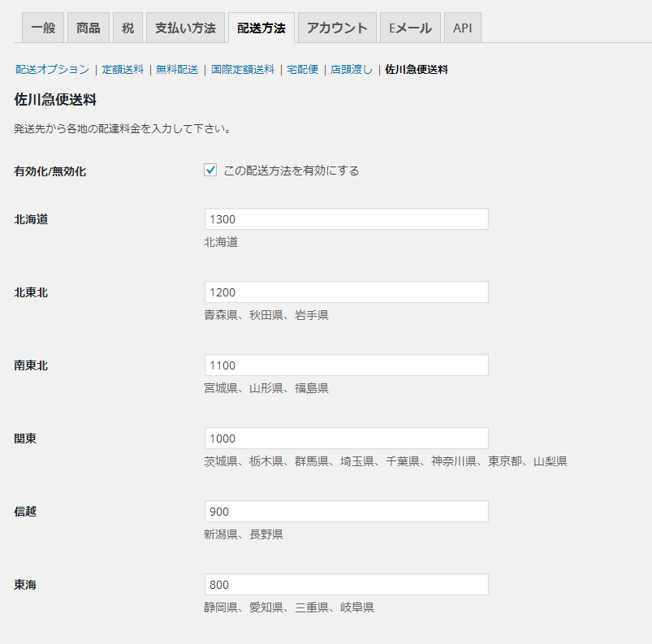This screenshot has height=644, width=652.
Task: Click the 信越 rate field showing 900
Action: click(347, 512)
